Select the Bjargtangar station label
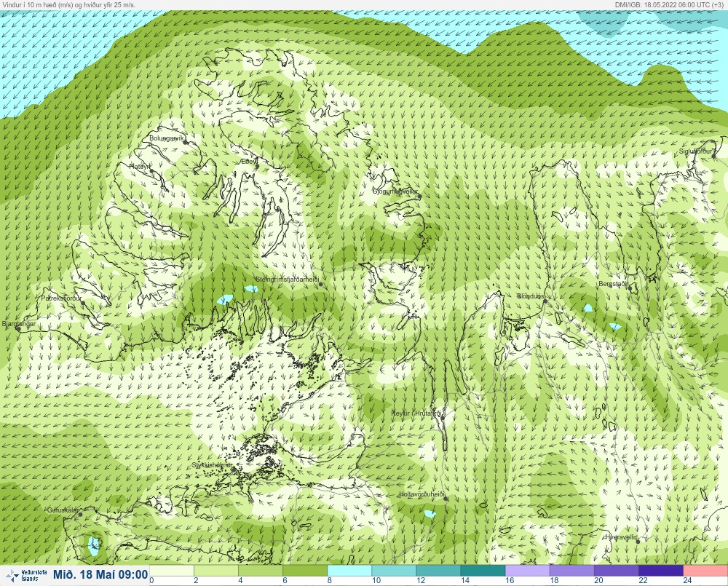Screen dimensions: 728x586 click(19, 324)
